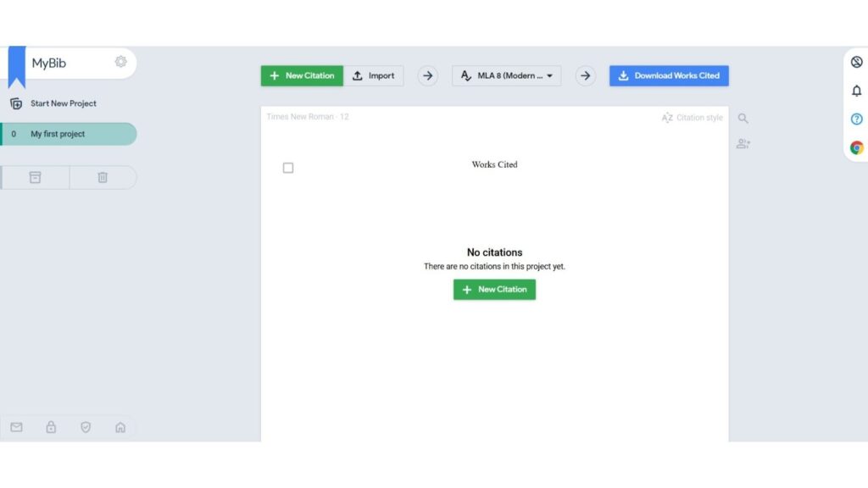Click the shield security icon
The image size is (868, 488).
click(86, 428)
